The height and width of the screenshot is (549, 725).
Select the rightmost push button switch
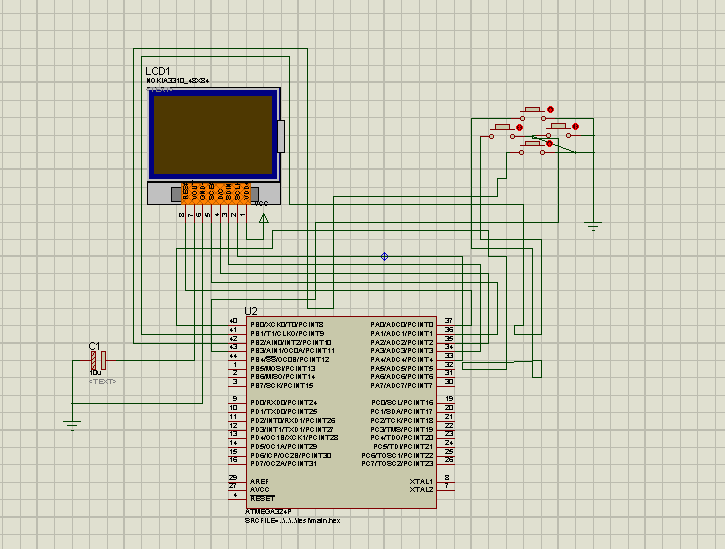coord(559,130)
